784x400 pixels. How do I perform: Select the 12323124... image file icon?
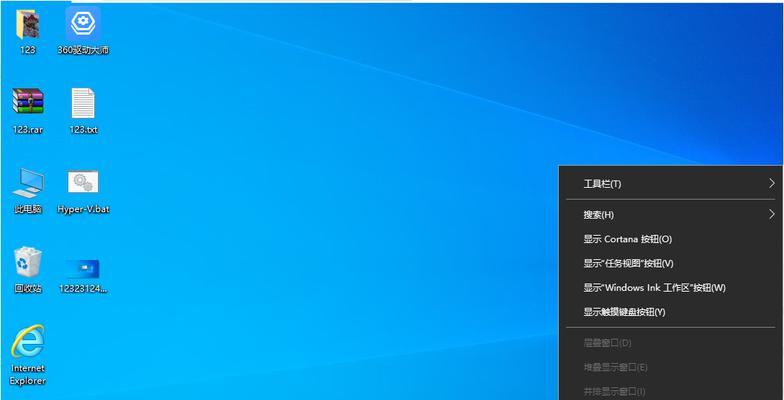point(82,268)
